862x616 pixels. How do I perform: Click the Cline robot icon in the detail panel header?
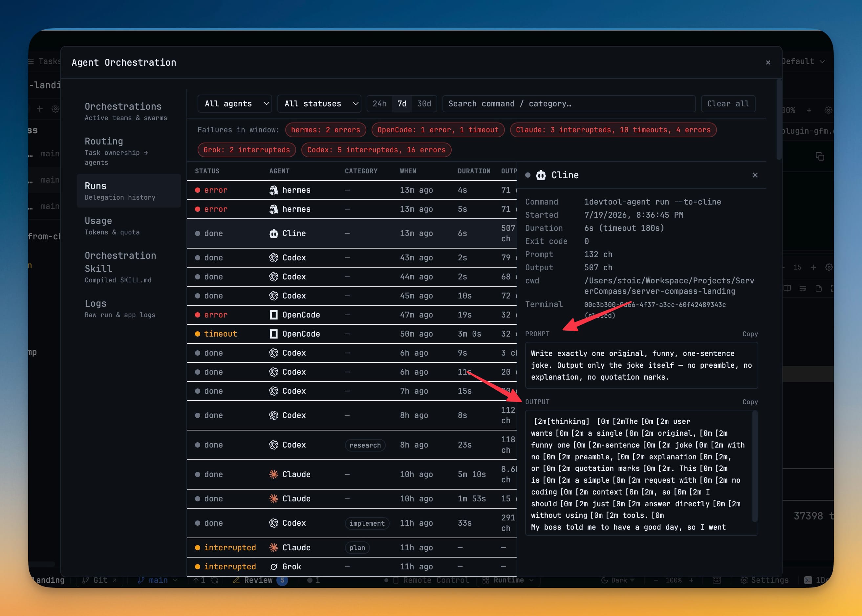[541, 175]
